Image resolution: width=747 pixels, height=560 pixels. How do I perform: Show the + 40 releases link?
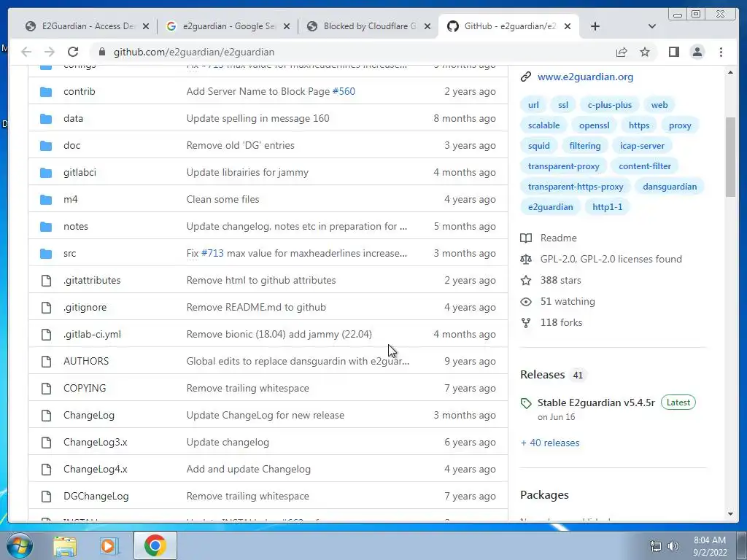(550, 443)
